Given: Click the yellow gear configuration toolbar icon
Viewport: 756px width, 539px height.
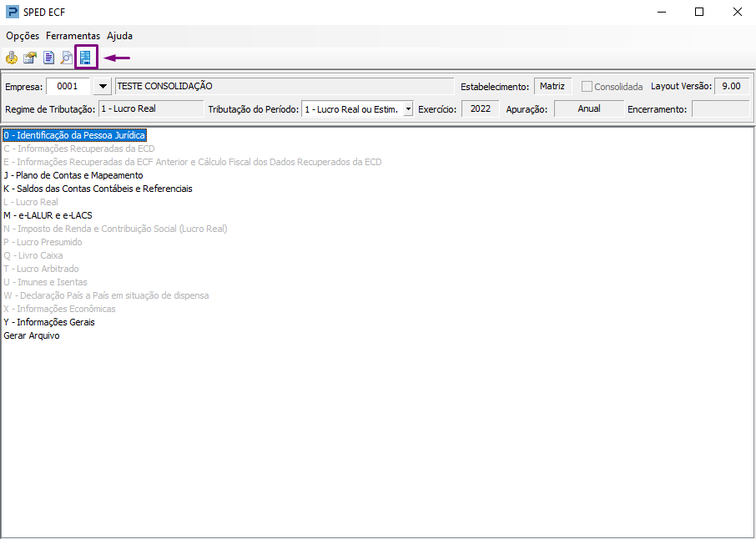Looking at the screenshot, I should pos(12,58).
